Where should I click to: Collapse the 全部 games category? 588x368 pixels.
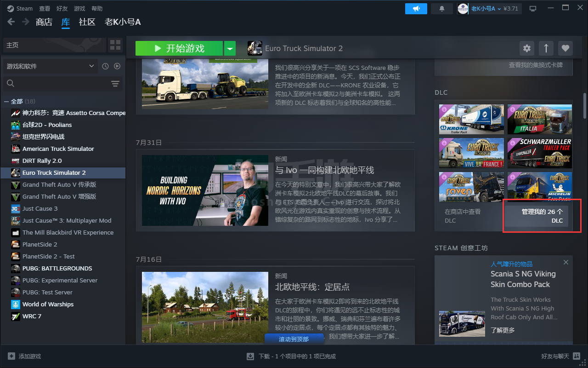[6, 101]
